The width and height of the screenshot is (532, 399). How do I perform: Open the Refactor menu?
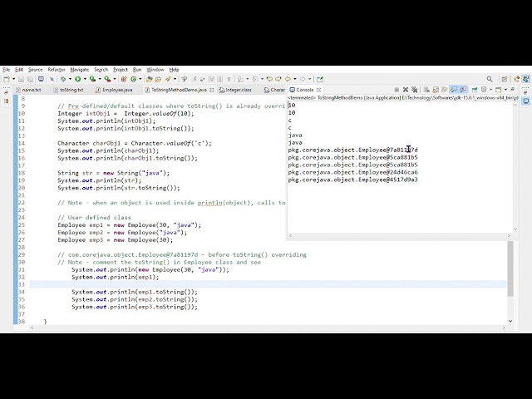click(57, 70)
